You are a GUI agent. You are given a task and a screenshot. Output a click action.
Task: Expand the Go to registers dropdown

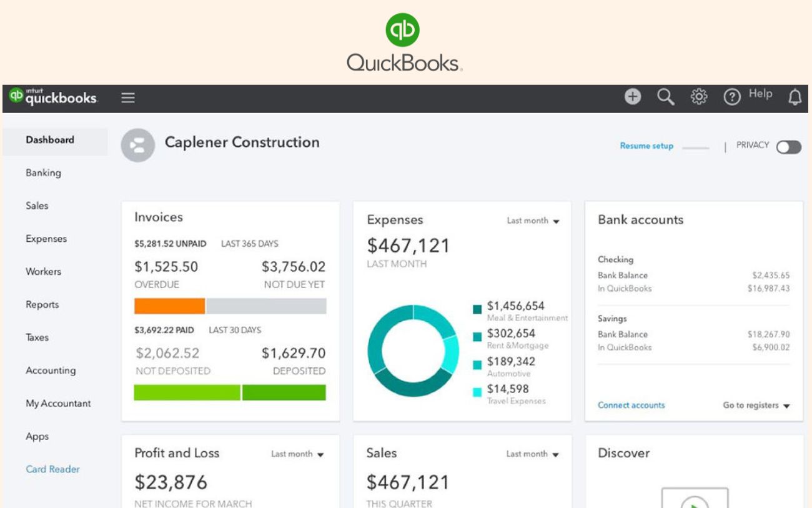click(x=756, y=406)
